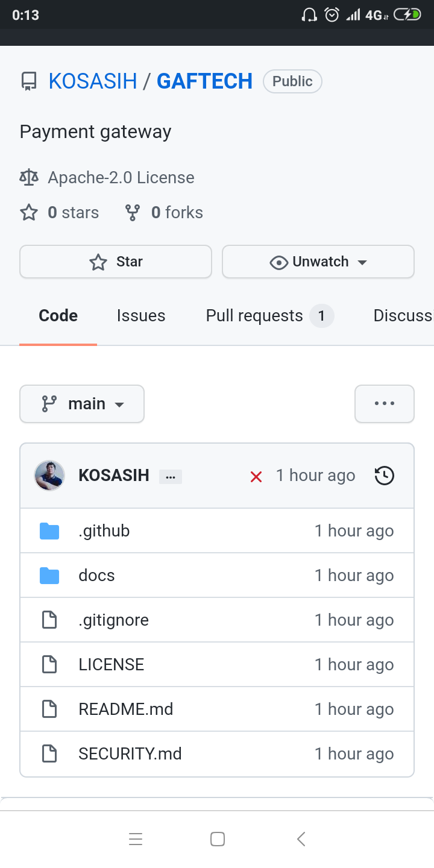The width and height of the screenshot is (434, 868).
Task: Go to KOSASIH owner profile link
Action: coord(93,81)
